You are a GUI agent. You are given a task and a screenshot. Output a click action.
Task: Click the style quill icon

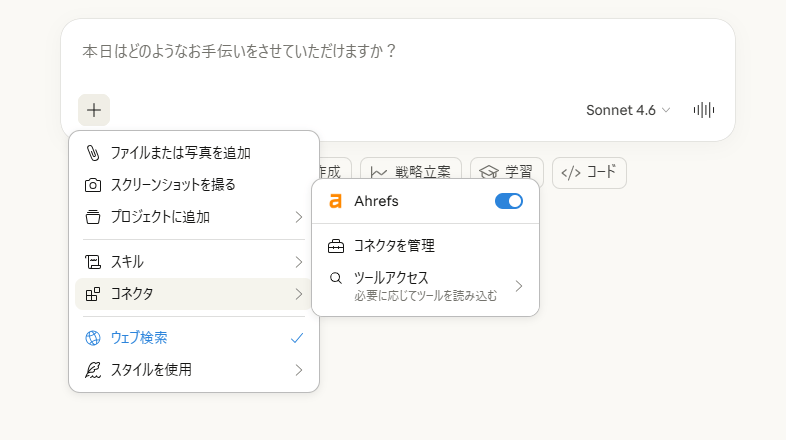click(93, 370)
